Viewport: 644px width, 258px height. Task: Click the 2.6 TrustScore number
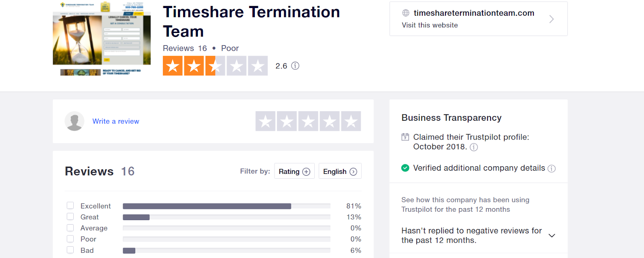coord(281,66)
